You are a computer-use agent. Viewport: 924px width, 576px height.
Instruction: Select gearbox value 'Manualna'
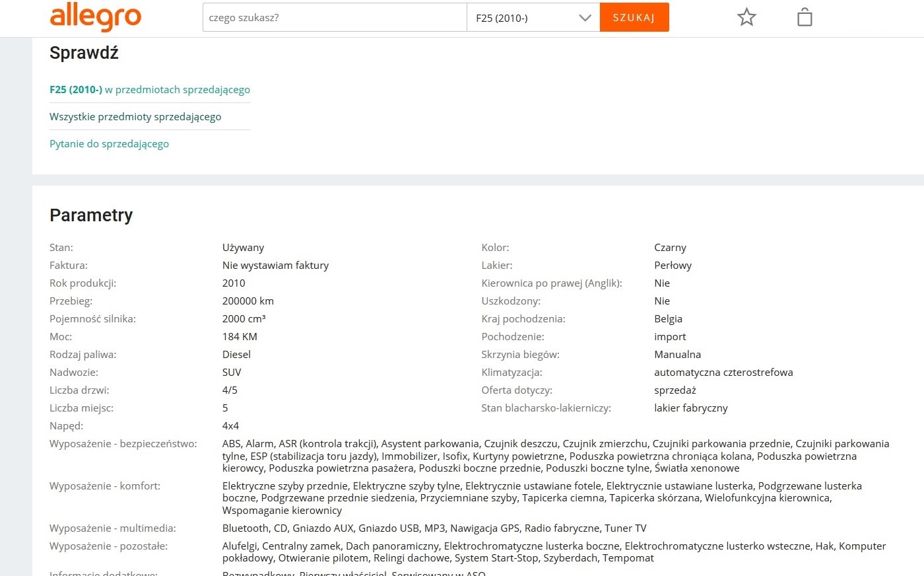[677, 355]
